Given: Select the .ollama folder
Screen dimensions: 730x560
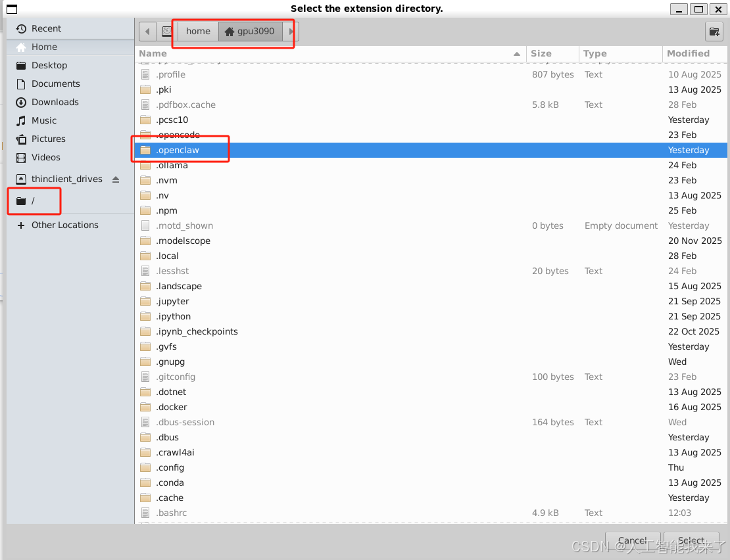Looking at the screenshot, I should (x=431, y=165).
